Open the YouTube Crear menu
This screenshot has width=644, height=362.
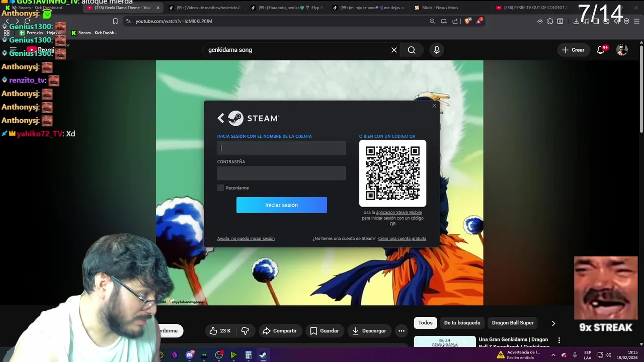point(573,50)
